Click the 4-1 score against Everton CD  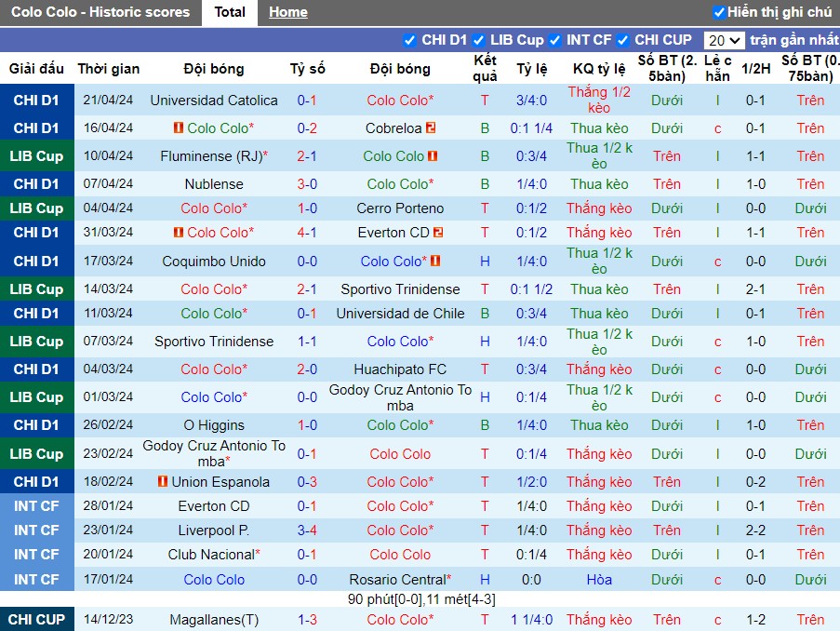[307, 232]
